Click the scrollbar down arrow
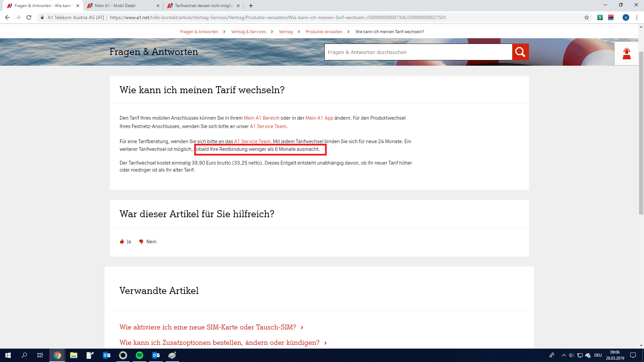 641,346
